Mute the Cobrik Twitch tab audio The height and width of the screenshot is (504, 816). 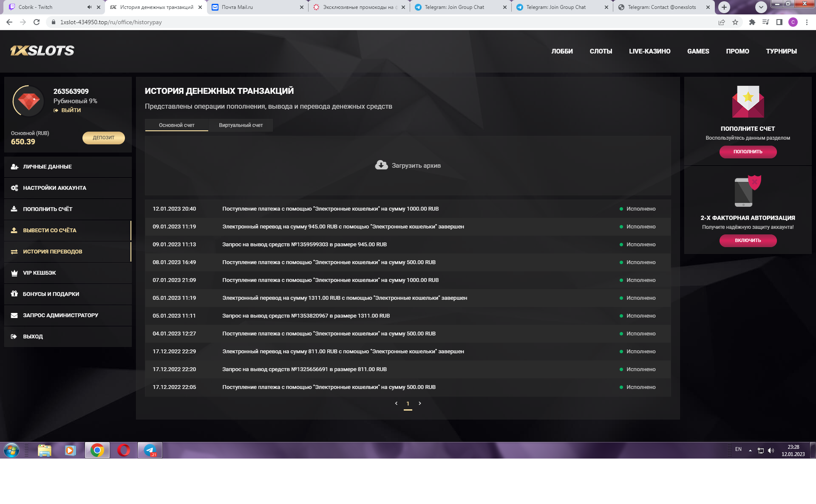pos(89,7)
